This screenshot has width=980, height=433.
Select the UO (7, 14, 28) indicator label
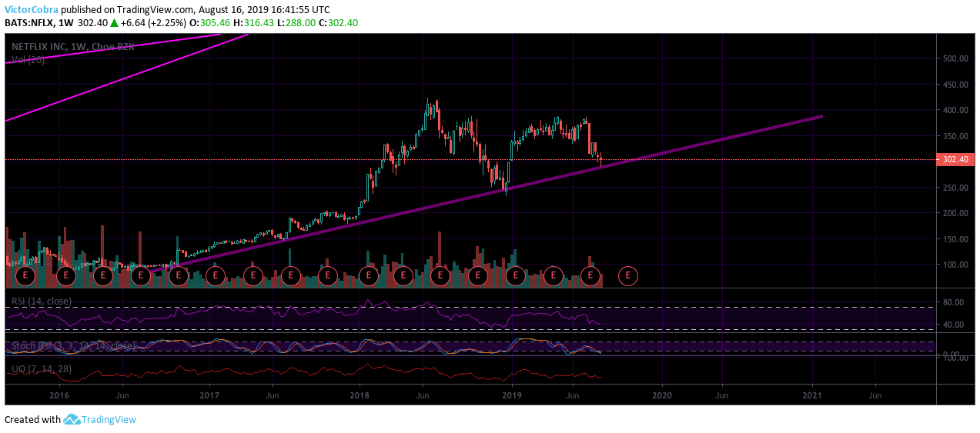point(41,369)
